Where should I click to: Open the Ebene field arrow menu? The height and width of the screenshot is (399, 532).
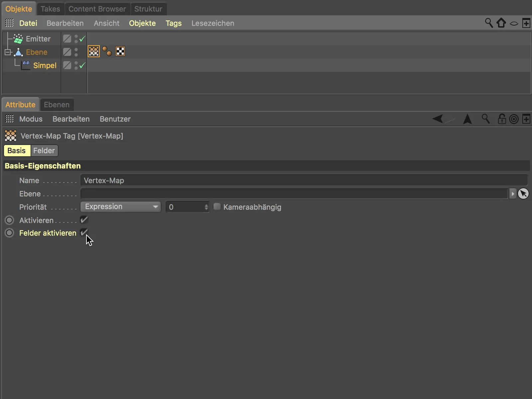513,194
